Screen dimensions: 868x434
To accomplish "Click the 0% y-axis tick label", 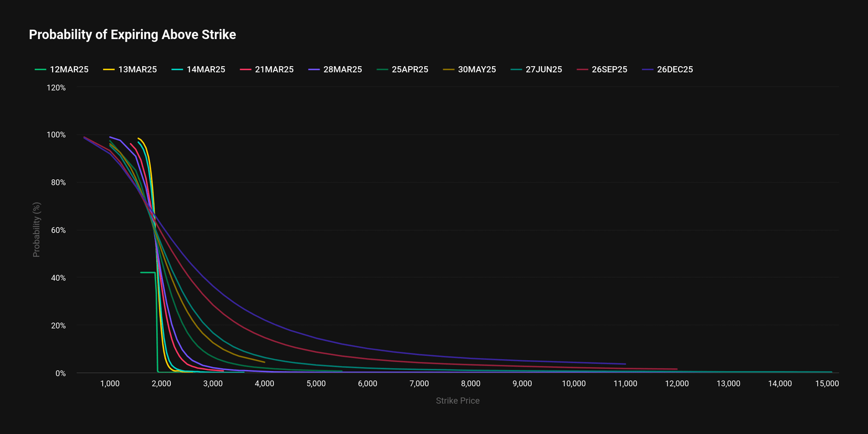I will pos(60,373).
